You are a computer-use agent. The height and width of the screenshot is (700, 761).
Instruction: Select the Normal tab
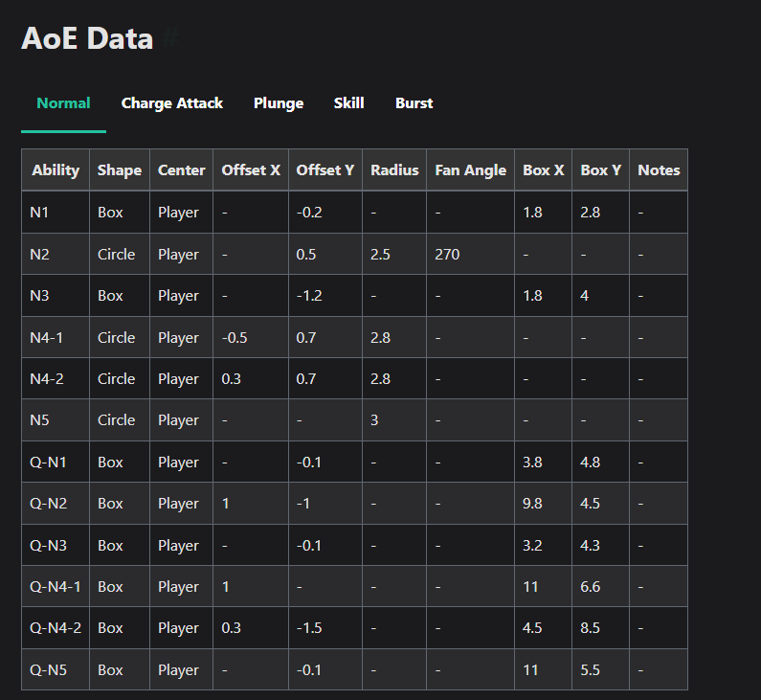pyautogui.click(x=63, y=102)
